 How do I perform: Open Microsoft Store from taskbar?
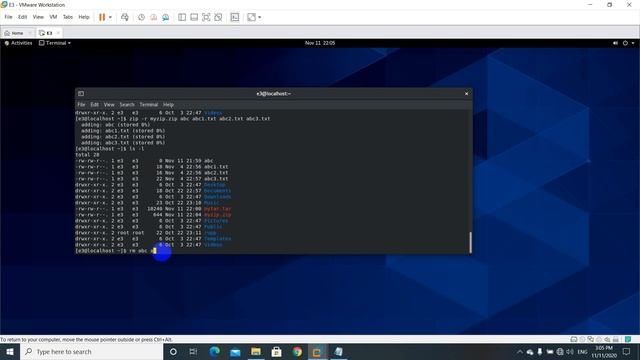pyautogui.click(x=276, y=351)
